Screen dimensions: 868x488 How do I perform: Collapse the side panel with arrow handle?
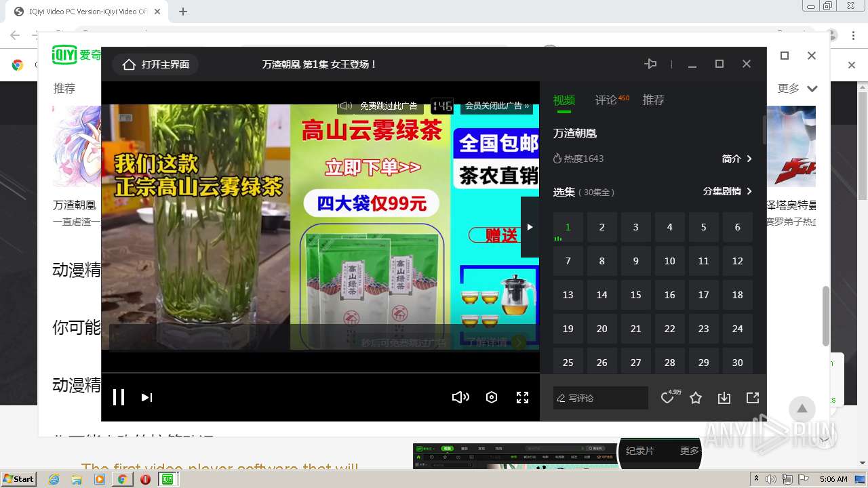(x=530, y=227)
